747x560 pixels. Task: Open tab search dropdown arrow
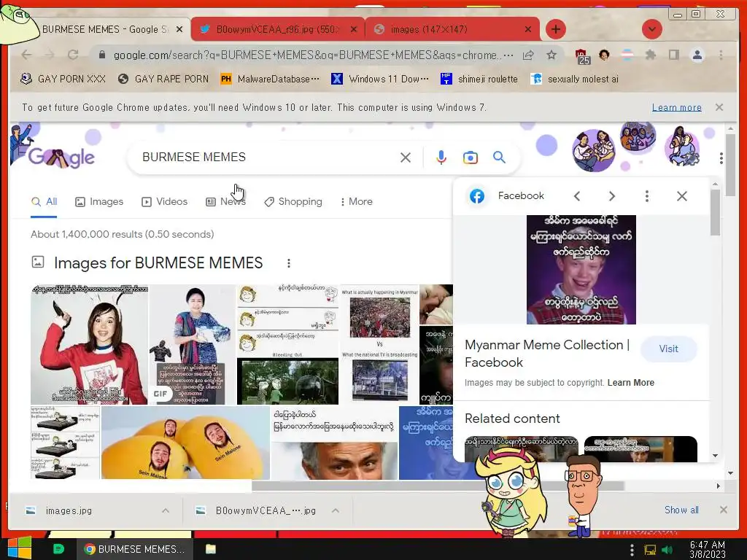[651, 29]
